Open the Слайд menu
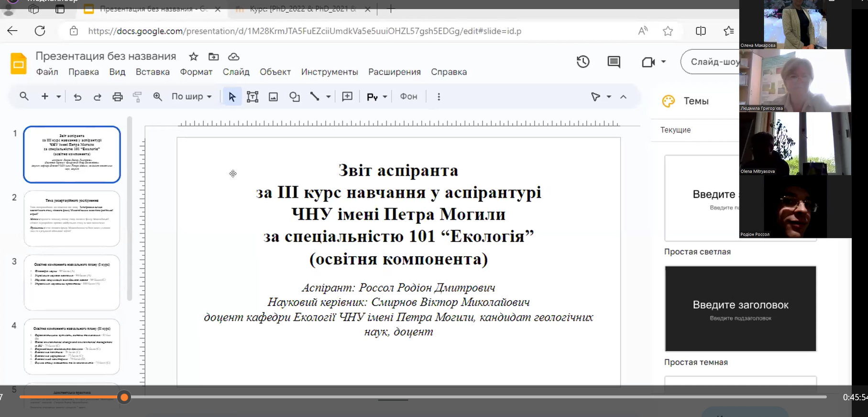868x417 pixels. pos(236,72)
